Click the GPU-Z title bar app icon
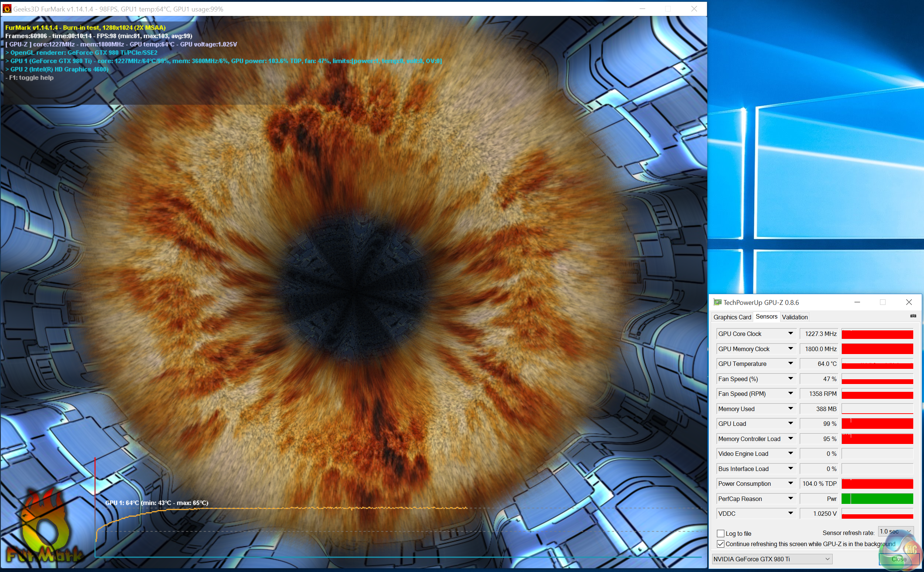The width and height of the screenshot is (924, 572). (x=717, y=302)
